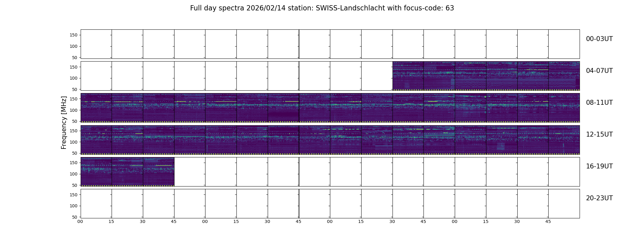644x245 pixels.
Task: Click the 08:00–08:15 spectrogram tile in 08-11UT row
Action: click(96, 108)
